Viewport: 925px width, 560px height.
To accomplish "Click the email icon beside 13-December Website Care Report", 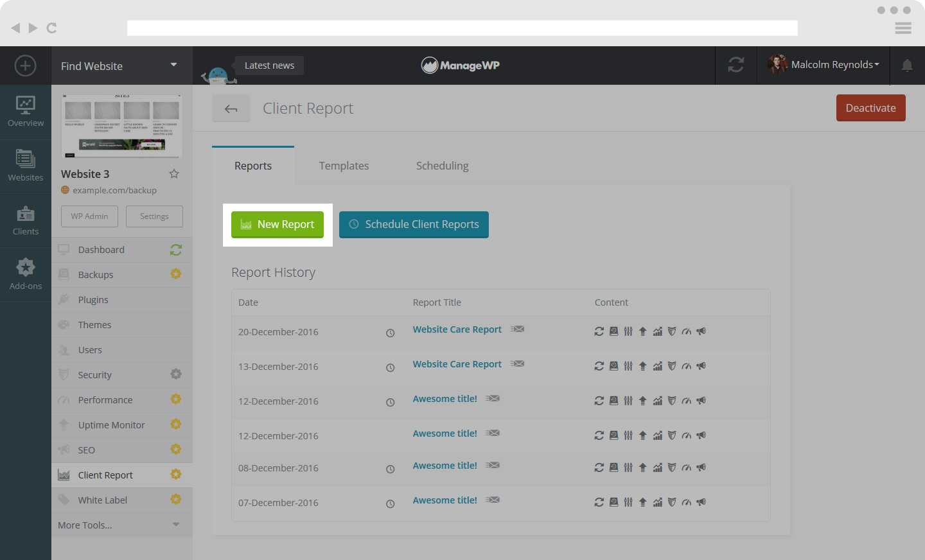I will point(518,363).
